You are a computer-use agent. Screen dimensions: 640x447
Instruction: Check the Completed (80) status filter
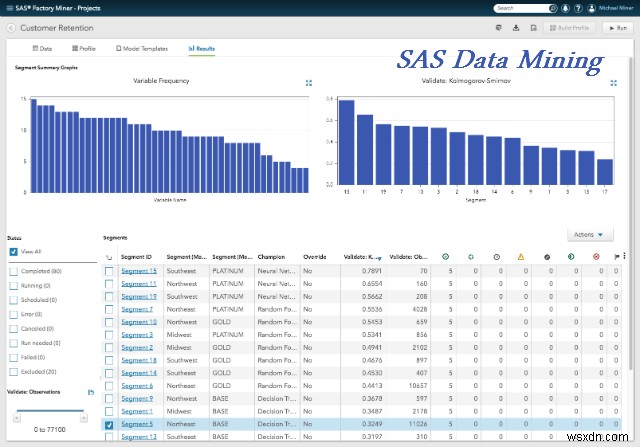(x=13, y=270)
